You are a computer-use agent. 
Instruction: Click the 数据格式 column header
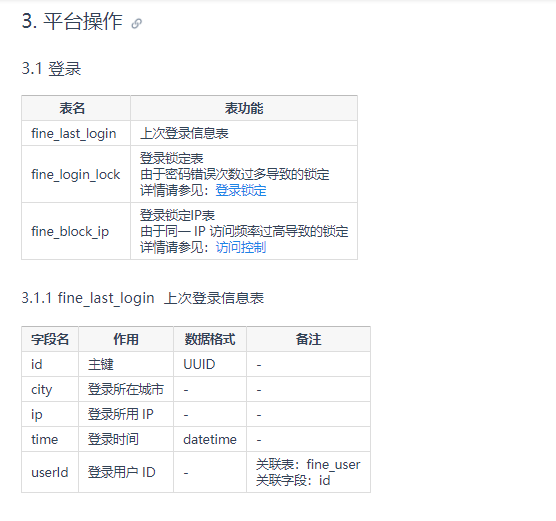[210, 339]
